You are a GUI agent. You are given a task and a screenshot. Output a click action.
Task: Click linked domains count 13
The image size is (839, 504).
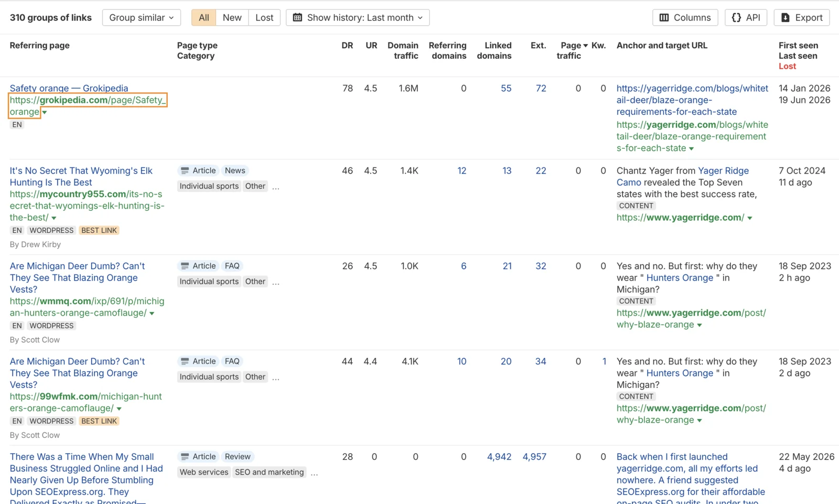507,170
